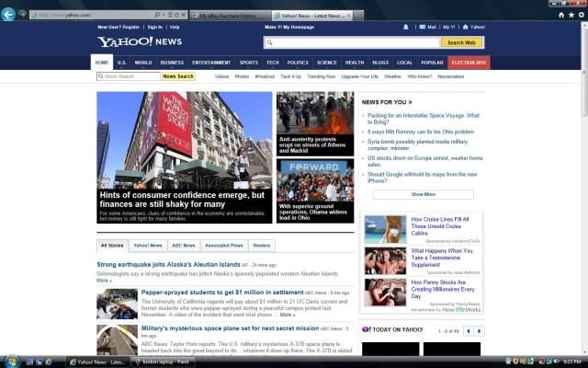The width and height of the screenshot is (588, 368).
Task: Open the cruise lines sponsored ad thumbnail
Action: (x=385, y=229)
